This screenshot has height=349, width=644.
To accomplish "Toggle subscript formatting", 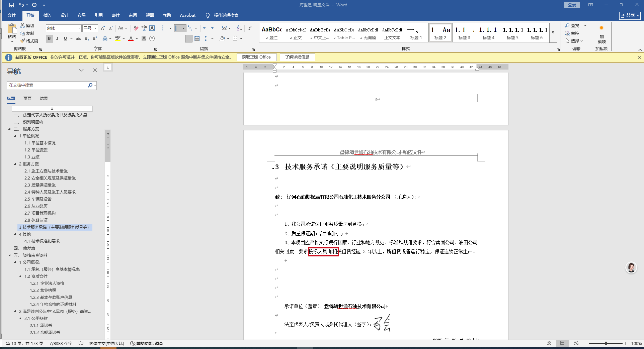I will pos(87,38).
